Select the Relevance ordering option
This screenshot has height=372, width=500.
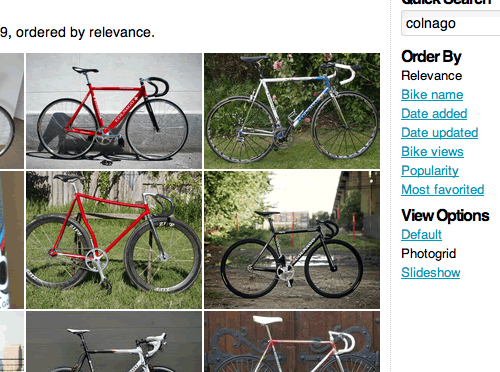click(x=432, y=76)
